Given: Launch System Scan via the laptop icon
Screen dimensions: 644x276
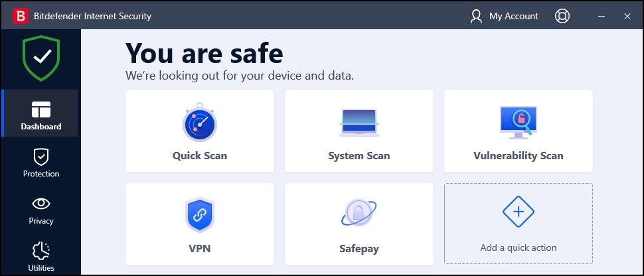Looking at the screenshot, I should [359, 122].
